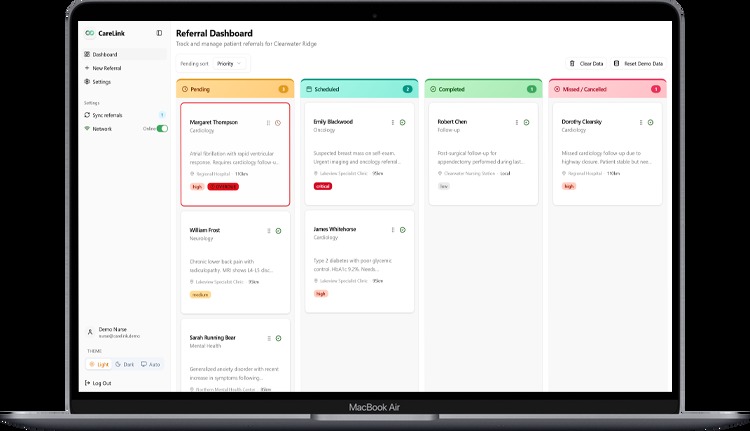750x431 pixels.
Task: Open the Margaret Thompson card menu dots
Action: tap(268, 123)
